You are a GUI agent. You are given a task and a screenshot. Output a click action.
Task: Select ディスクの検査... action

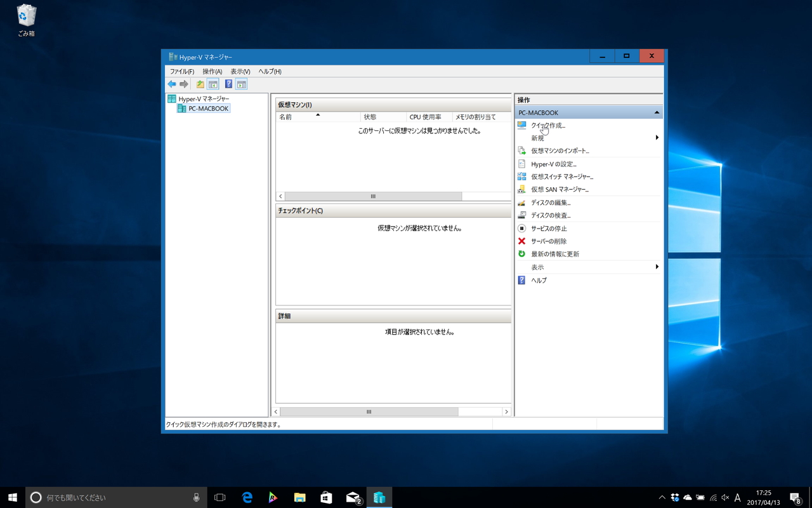pos(551,215)
